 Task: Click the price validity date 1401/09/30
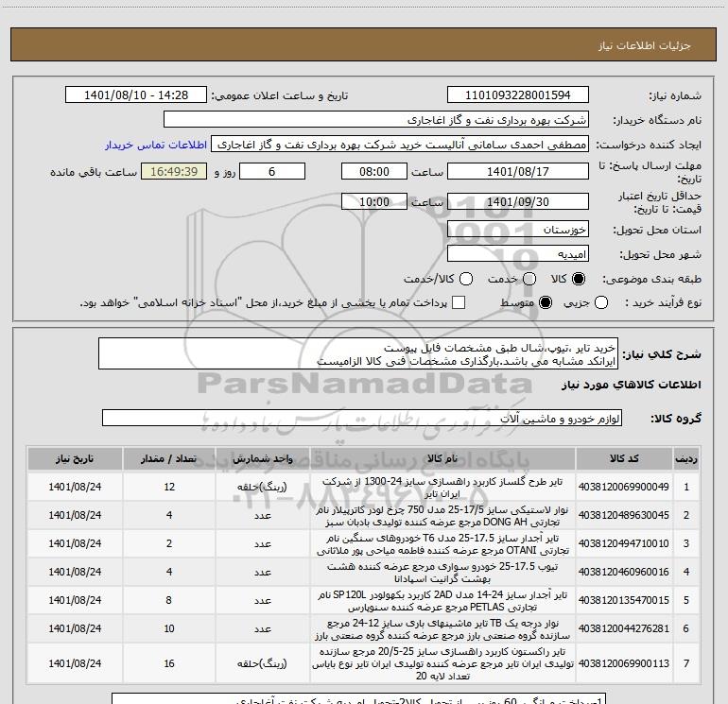(518, 201)
